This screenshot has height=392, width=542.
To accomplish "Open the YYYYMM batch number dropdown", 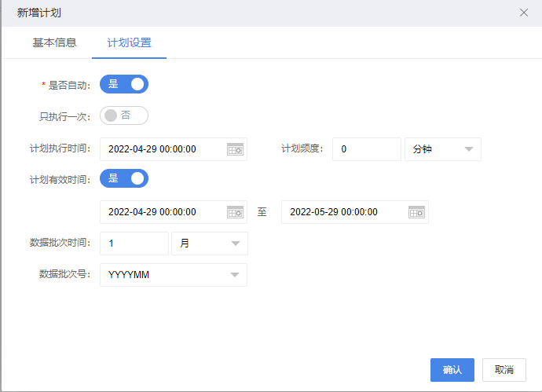I will pos(174,275).
